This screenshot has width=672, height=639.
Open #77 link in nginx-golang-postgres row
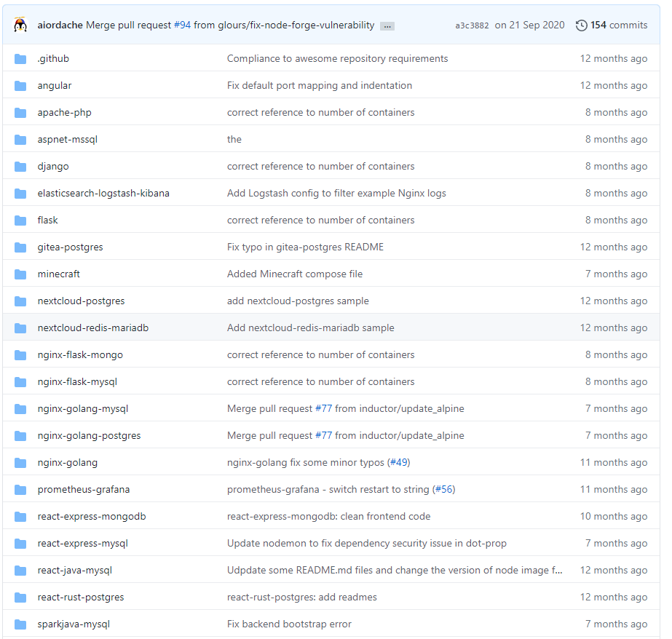[323, 435]
